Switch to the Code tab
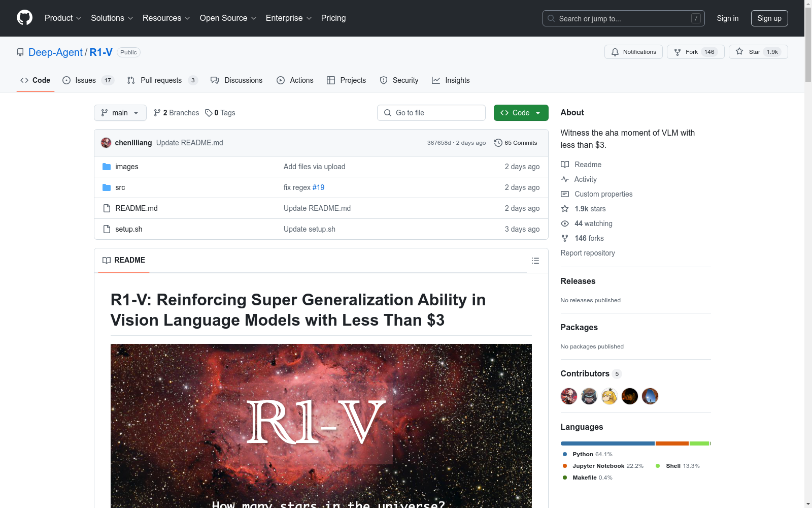 tap(36, 80)
